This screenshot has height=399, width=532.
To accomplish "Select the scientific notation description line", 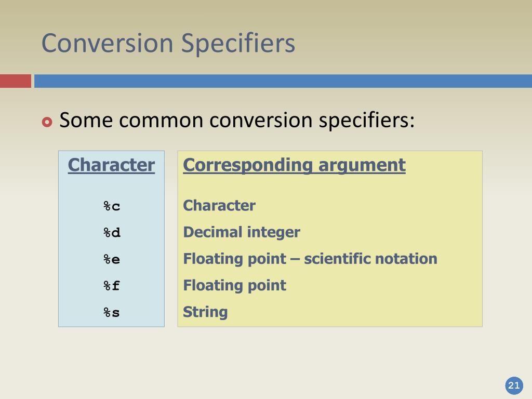I will pos(310,259).
